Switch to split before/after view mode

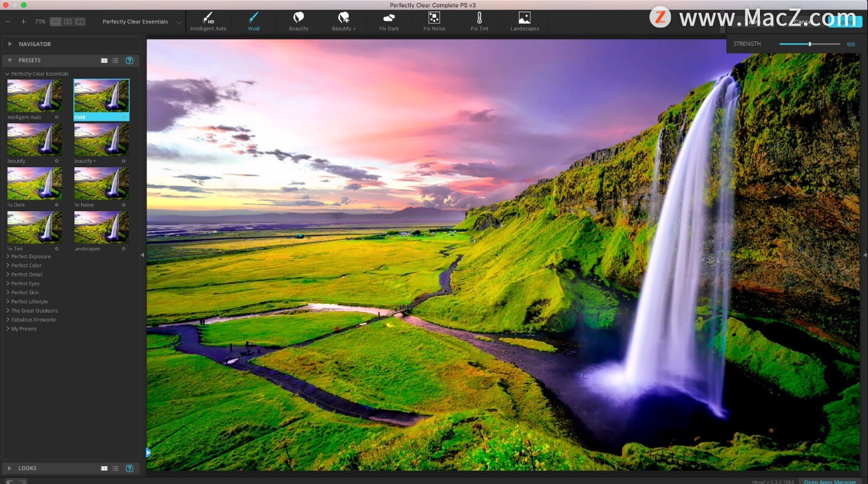[x=80, y=21]
